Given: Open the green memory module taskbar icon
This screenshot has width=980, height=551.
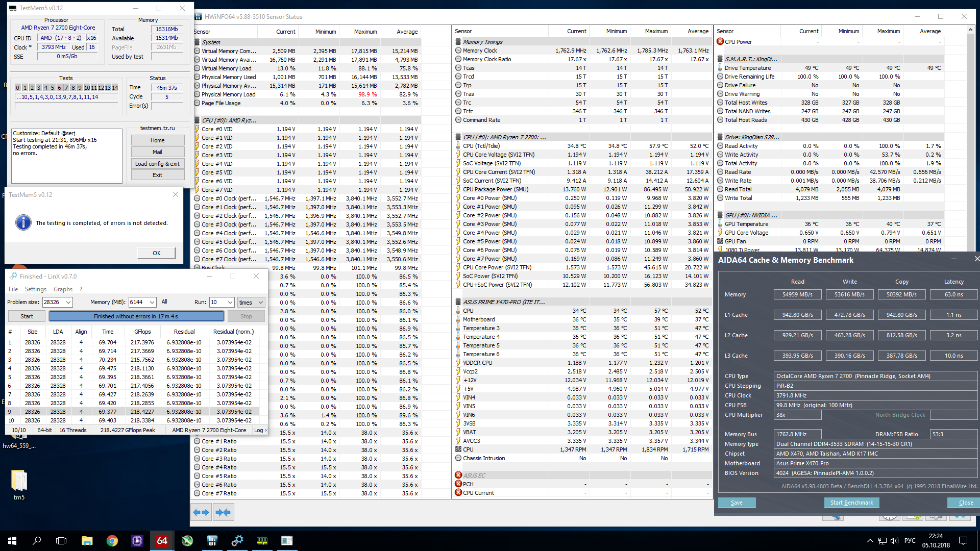Looking at the screenshot, I should [262, 541].
